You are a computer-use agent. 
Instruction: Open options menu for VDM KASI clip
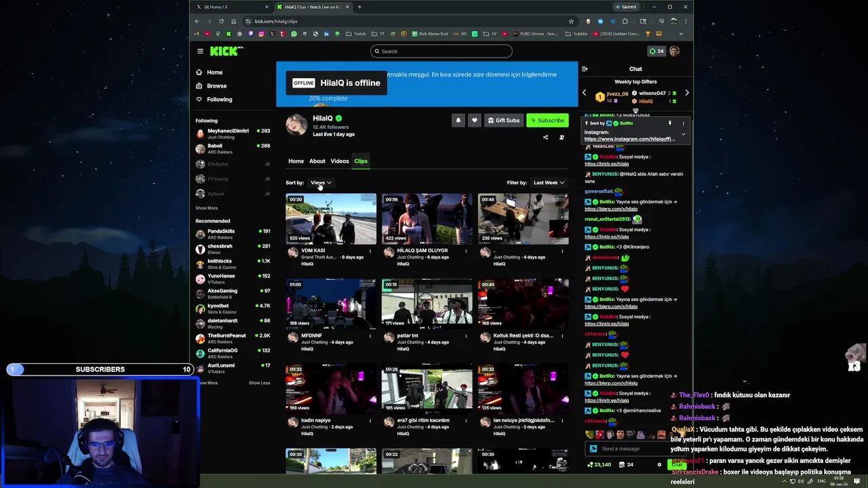click(x=370, y=251)
